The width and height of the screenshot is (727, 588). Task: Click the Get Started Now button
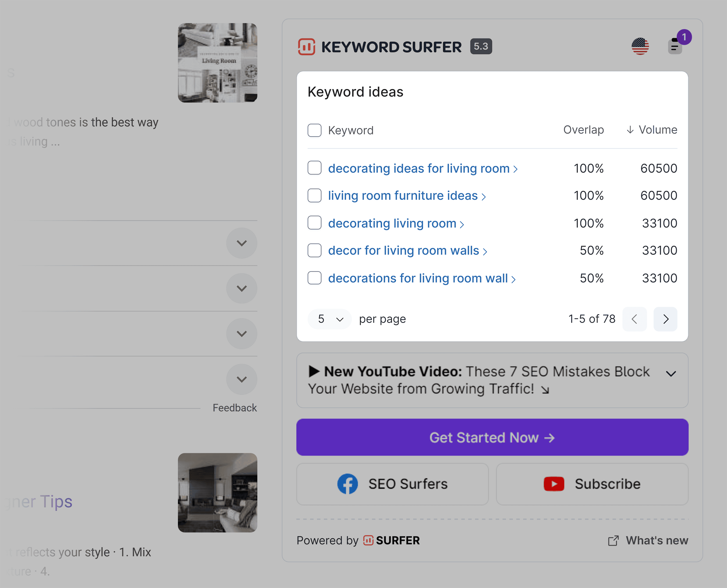point(492,437)
